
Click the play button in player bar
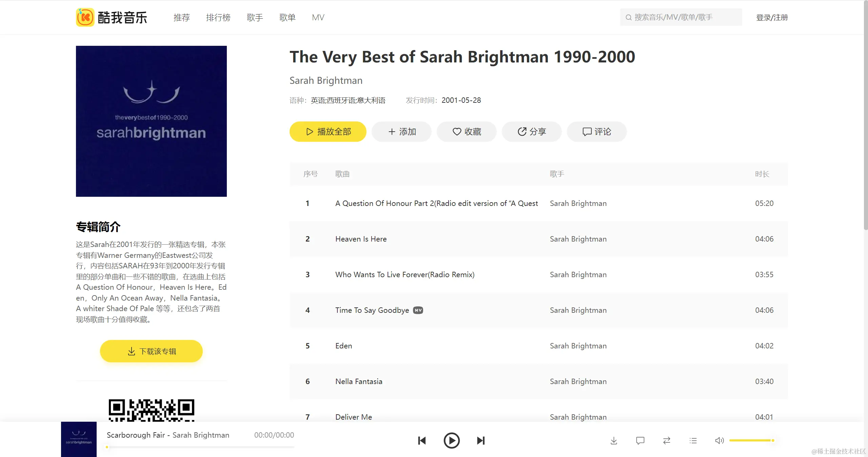[x=452, y=441]
